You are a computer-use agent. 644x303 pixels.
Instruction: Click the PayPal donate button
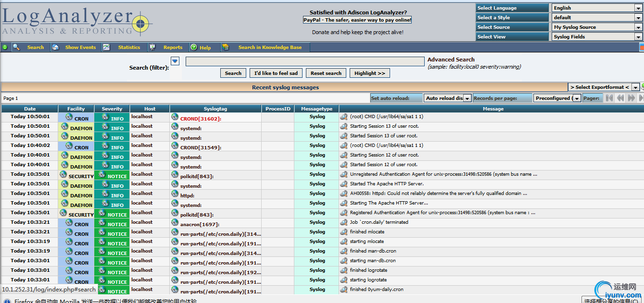click(x=357, y=20)
